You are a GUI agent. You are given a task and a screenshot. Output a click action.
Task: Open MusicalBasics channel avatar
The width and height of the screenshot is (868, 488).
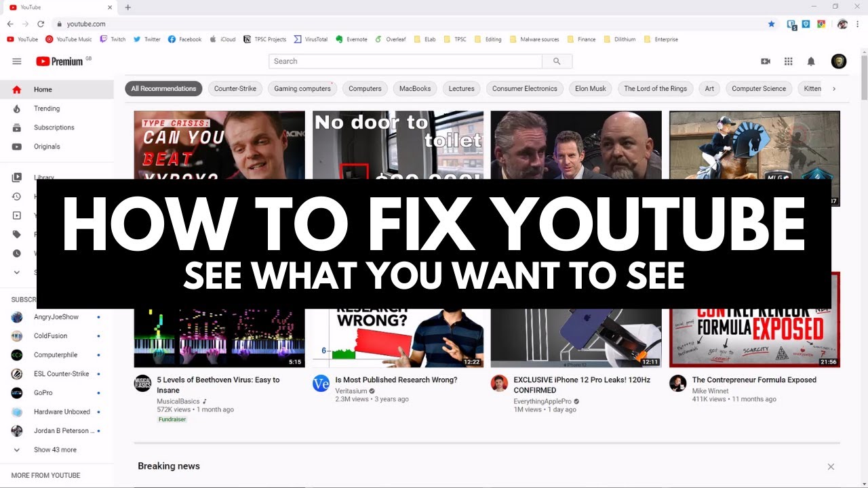click(142, 383)
